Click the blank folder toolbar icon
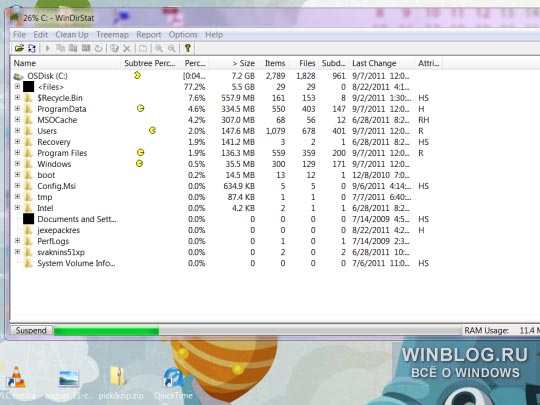 click(143, 48)
